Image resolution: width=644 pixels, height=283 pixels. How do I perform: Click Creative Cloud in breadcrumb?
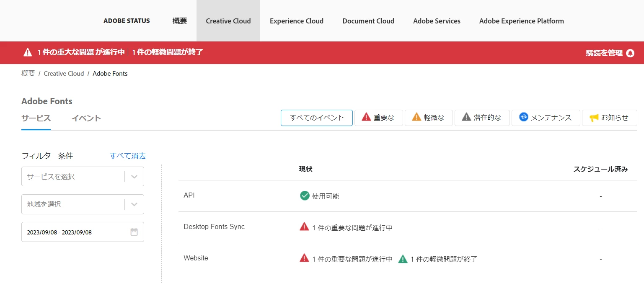pyautogui.click(x=64, y=73)
